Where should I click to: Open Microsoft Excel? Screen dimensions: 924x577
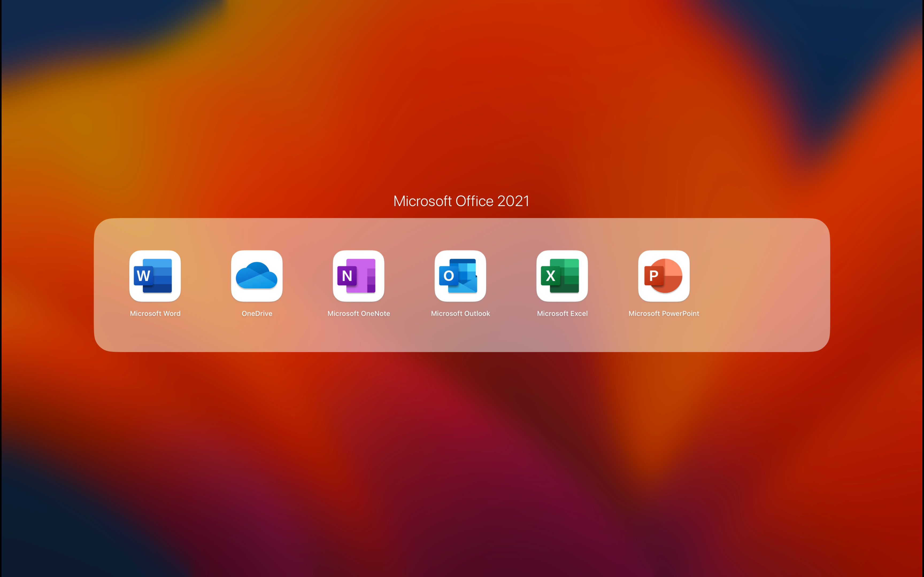(561, 276)
